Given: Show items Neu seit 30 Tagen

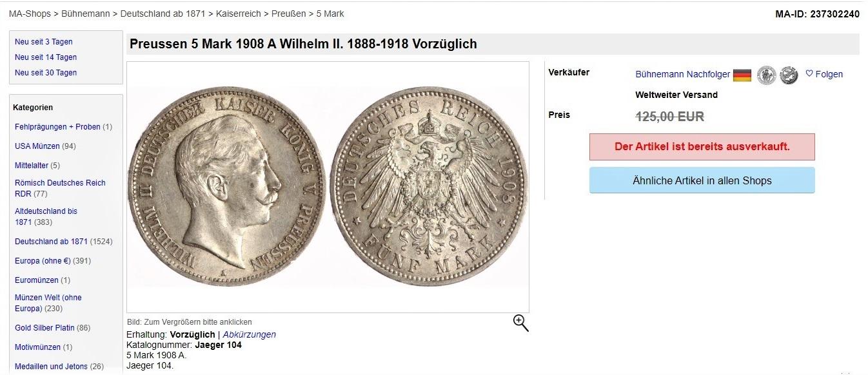Looking at the screenshot, I should click(46, 73).
